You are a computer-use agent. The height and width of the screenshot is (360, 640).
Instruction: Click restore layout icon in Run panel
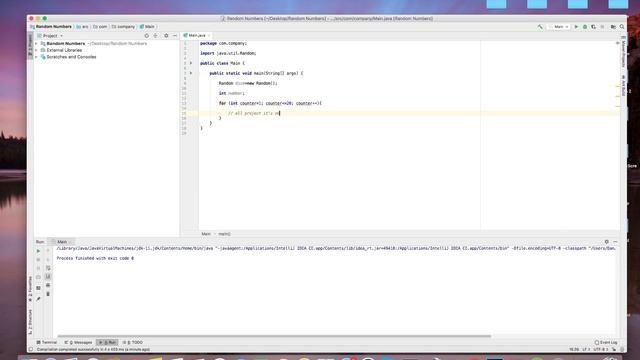click(38, 288)
